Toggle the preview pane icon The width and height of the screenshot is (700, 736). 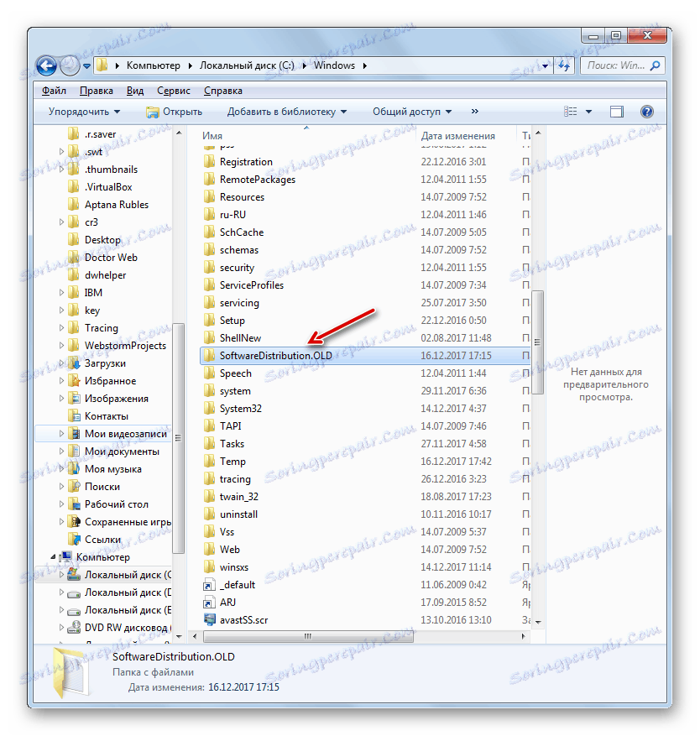(x=616, y=112)
